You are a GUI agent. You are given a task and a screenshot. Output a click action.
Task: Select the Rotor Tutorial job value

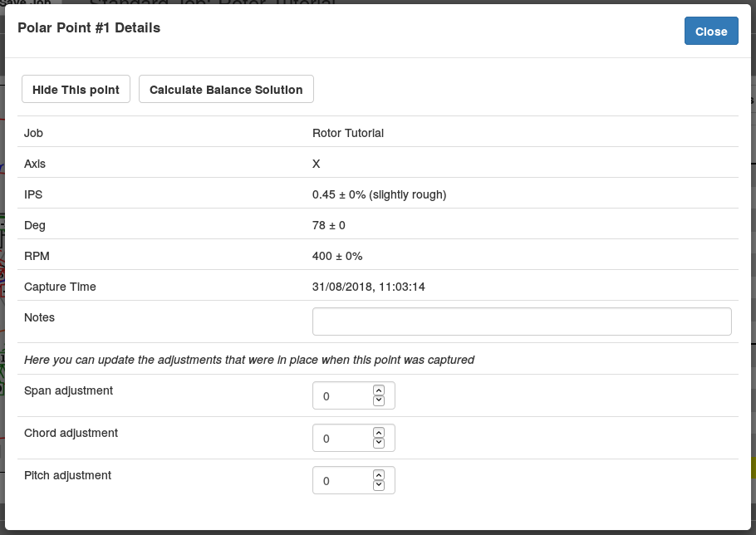tap(347, 133)
